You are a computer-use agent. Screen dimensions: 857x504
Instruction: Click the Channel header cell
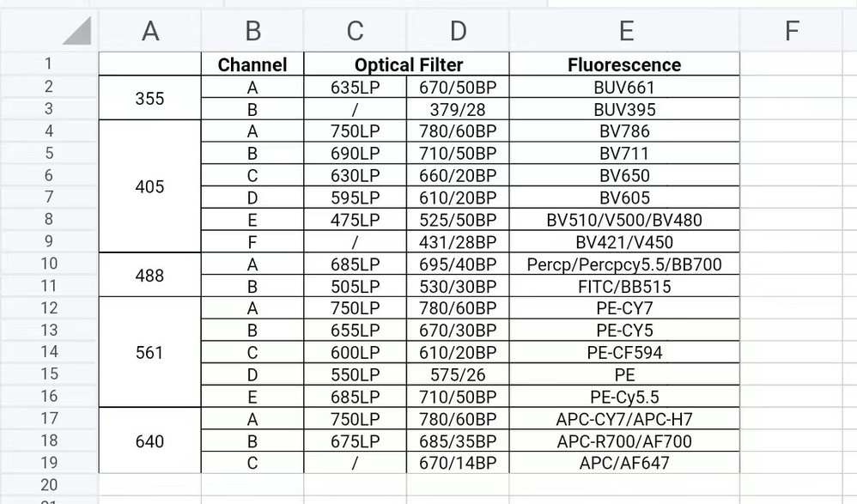click(252, 64)
